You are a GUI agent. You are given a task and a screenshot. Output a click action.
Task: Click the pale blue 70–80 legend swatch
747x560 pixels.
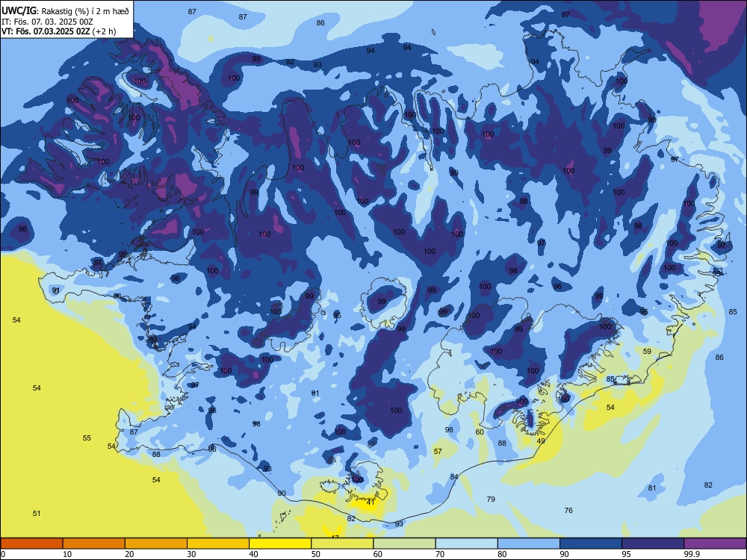(466, 544)
